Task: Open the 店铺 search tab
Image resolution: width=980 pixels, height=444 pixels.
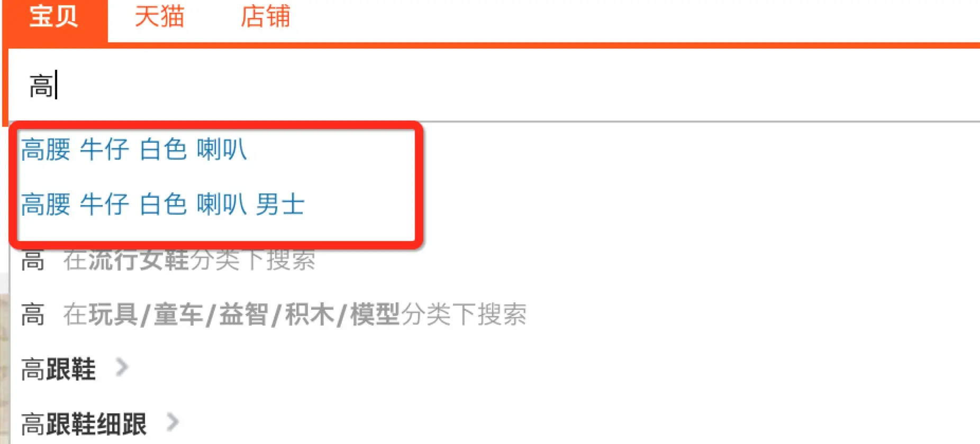Action: 265,16
